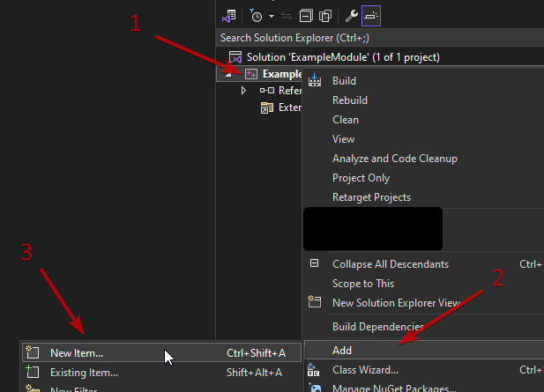Click Collapse All Descendants menu entry
Screen dimensions: 544x392
tap(390, 264)
